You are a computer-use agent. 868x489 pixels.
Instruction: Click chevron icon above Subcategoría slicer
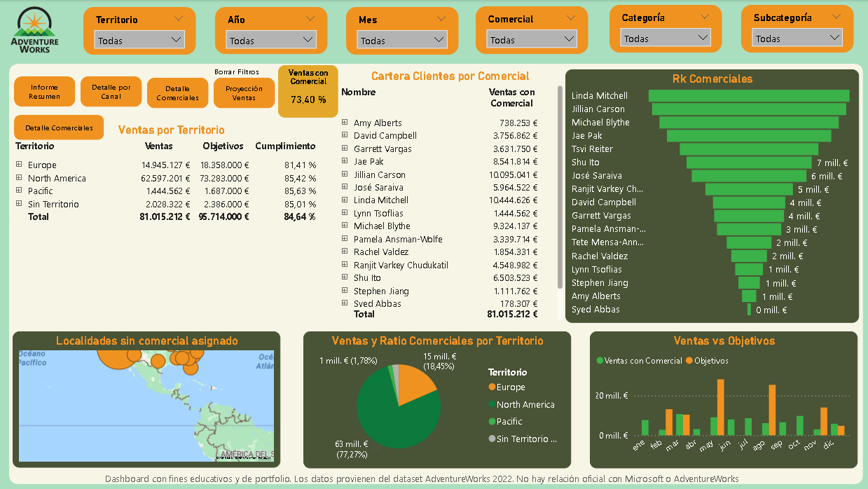(x=836, y=16)
